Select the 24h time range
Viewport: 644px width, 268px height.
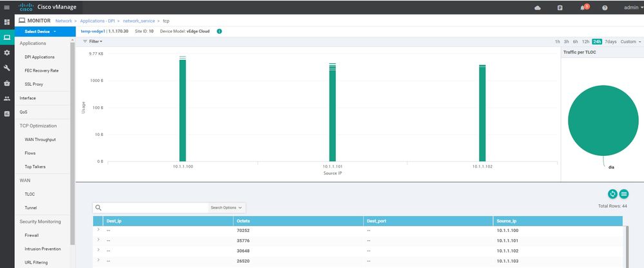point(597,41)
